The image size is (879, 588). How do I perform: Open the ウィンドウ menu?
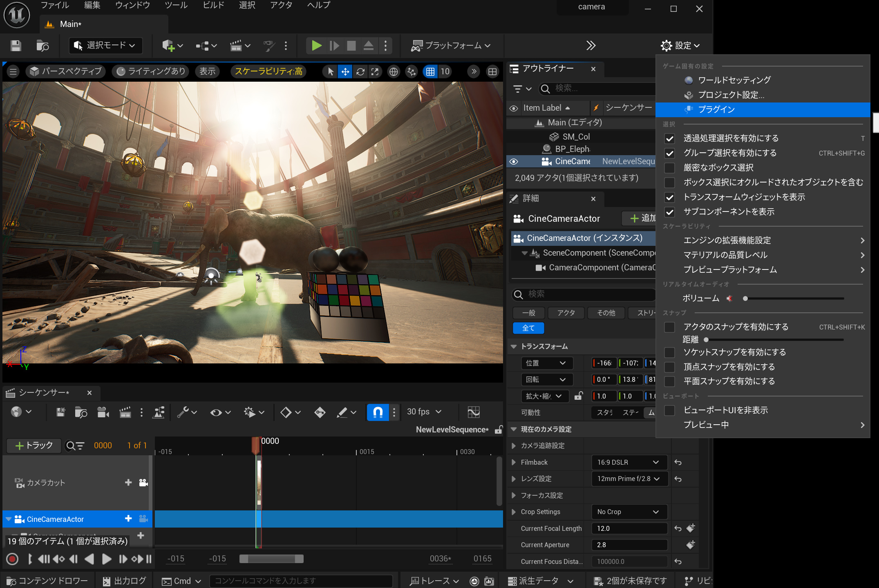pyautogui.click(x=132, y=5)
